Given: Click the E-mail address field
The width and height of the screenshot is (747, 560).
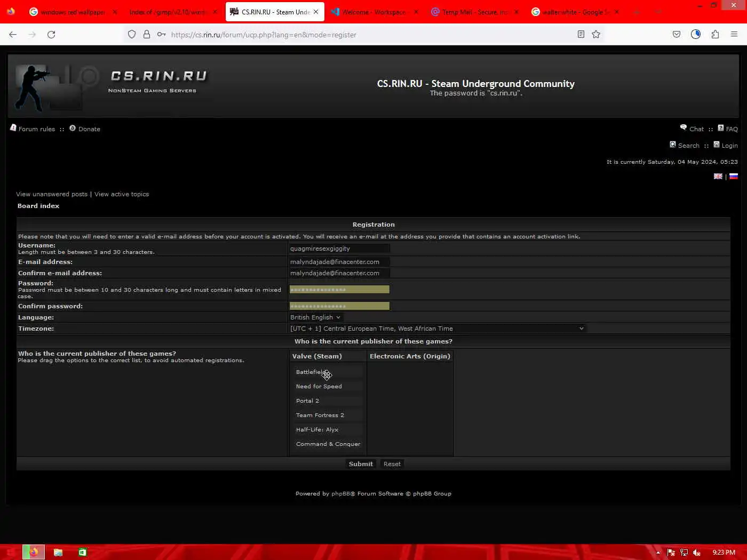Looking at the screenshot, I should pyautogui.click(x=339, y=262).
